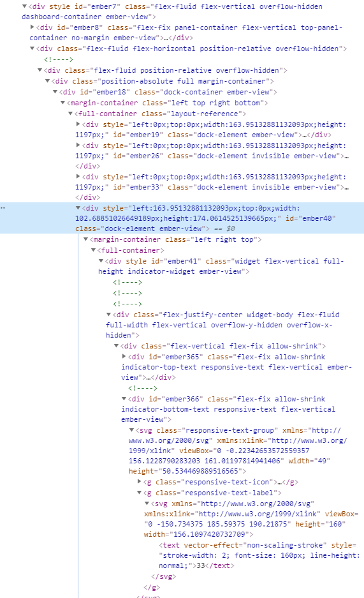Viewport: 364px width, 598px height.
Task: Collapse the full-container layout-reference node
Action: point(70,114)
